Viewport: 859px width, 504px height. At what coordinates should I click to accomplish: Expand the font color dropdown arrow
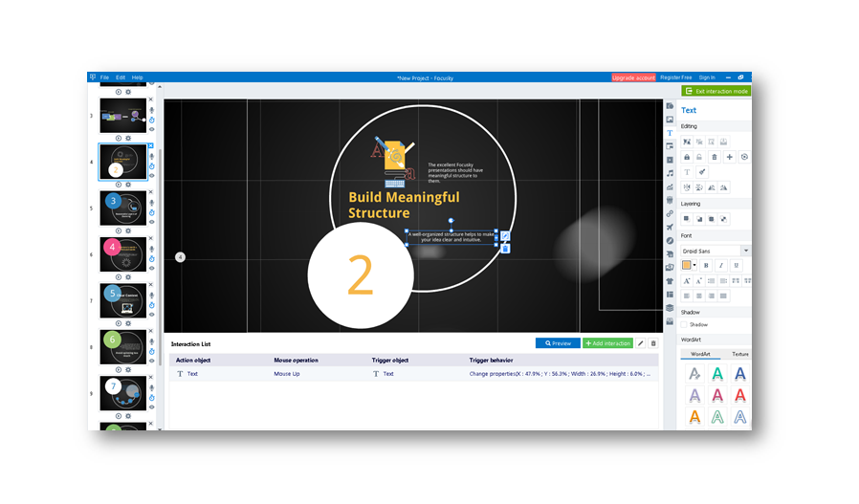tap(694, 265)
